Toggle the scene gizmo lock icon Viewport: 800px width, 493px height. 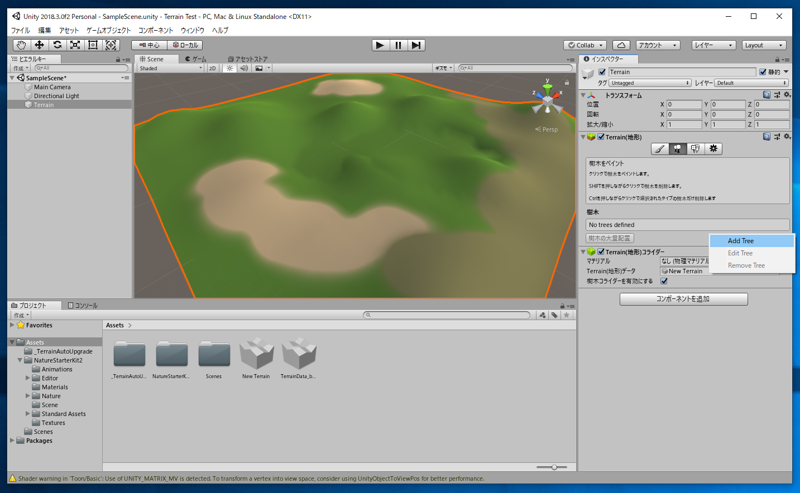pyautogui.click(x=566, y=82)
